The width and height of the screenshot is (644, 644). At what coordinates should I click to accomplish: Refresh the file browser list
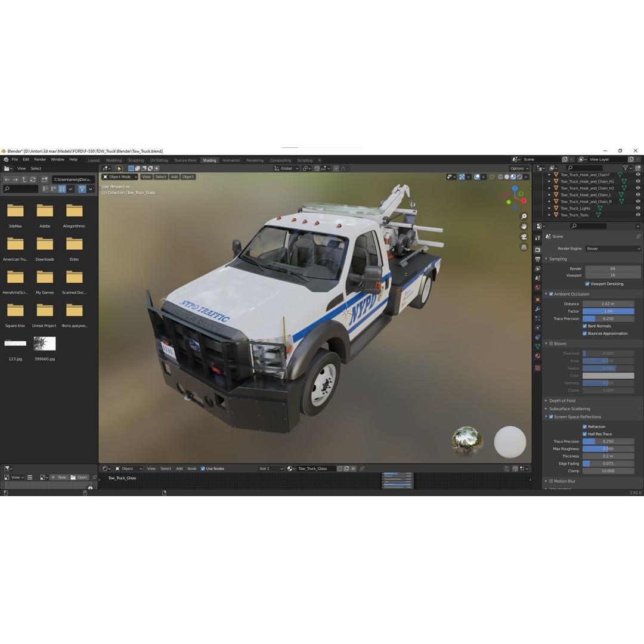33,179
